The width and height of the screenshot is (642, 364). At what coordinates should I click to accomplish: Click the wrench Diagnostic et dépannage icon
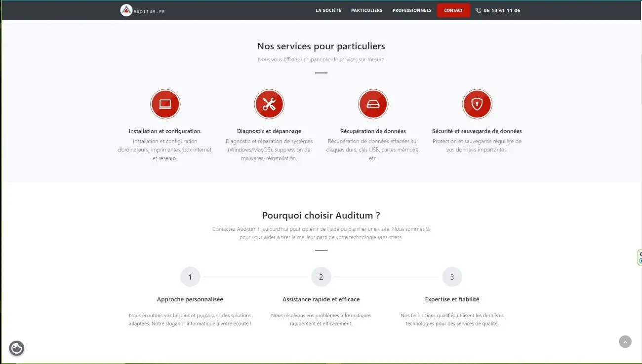pyautogui.click(x=269, y=104)
